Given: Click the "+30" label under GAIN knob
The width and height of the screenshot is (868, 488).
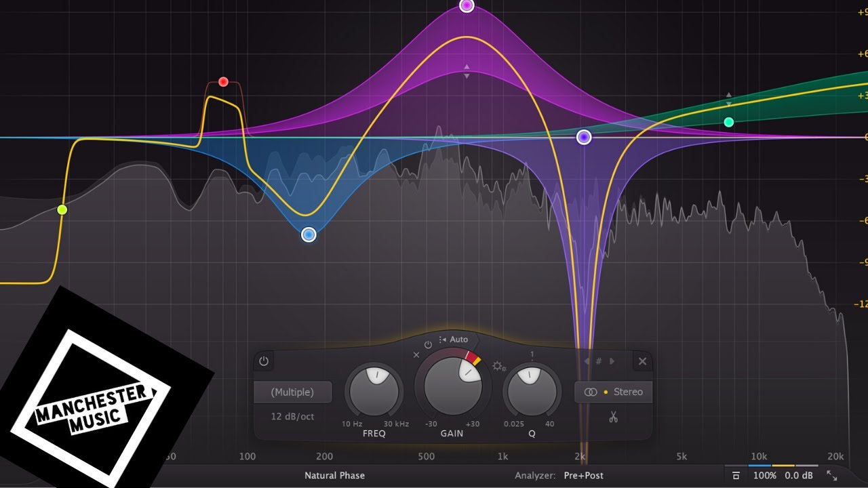Looking at the screenshot, I should [472, 424].
